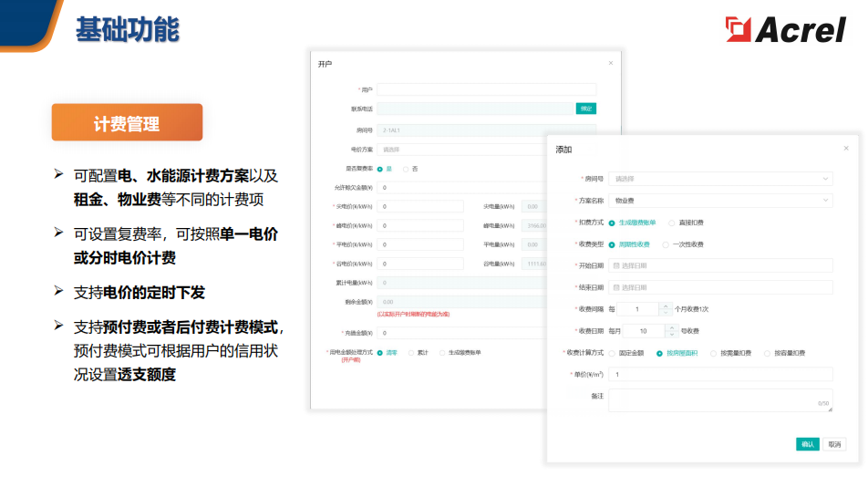Screen dimensions: 868x487
Task: Click the orange 计费管理 button
Action: tap(127, 122)
